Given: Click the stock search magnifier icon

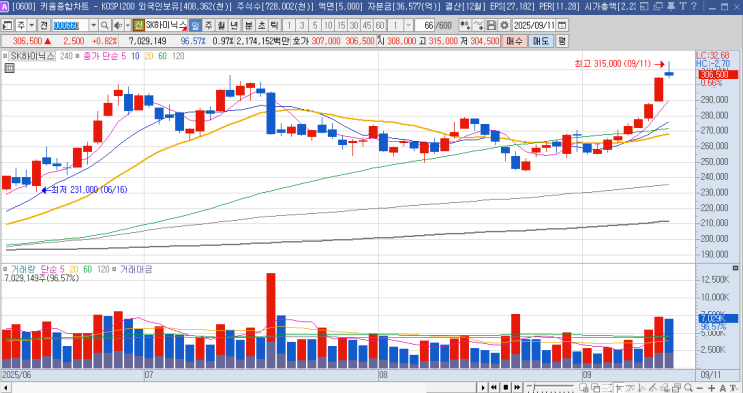Looking at the screenshot, I should click(x=105, y=25).
